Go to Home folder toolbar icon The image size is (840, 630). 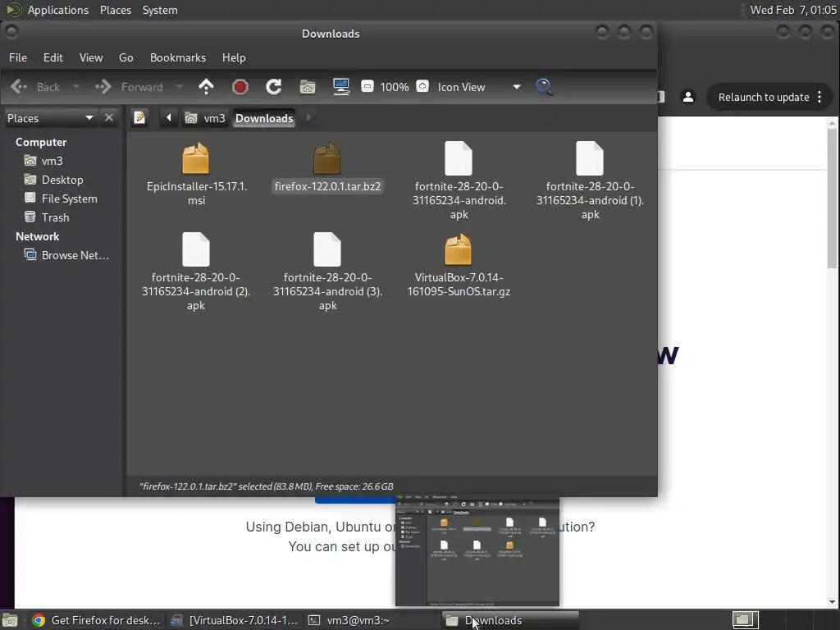point(308,87)
